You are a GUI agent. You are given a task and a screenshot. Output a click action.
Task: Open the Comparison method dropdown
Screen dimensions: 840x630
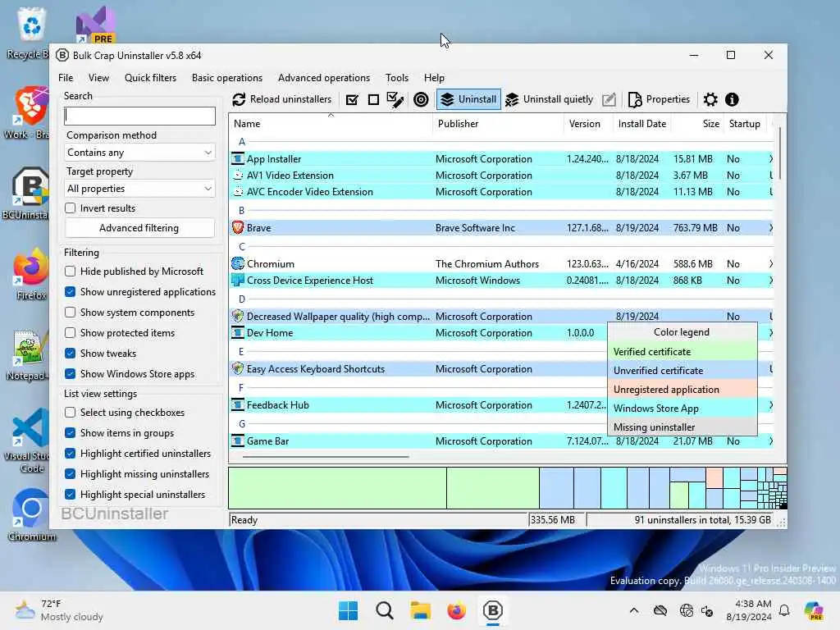[x=139, y=153]
